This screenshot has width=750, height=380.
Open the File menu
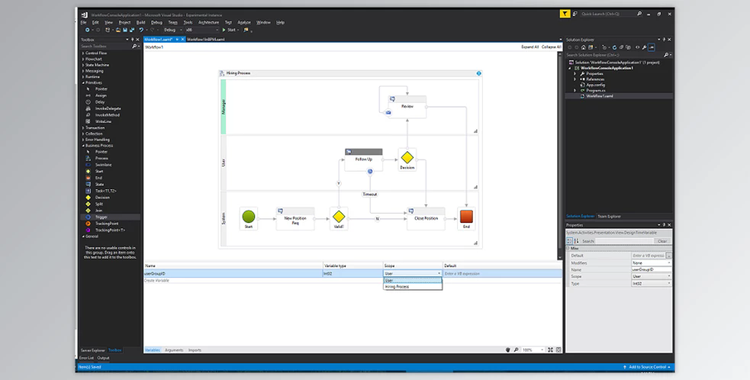[84, 22]
